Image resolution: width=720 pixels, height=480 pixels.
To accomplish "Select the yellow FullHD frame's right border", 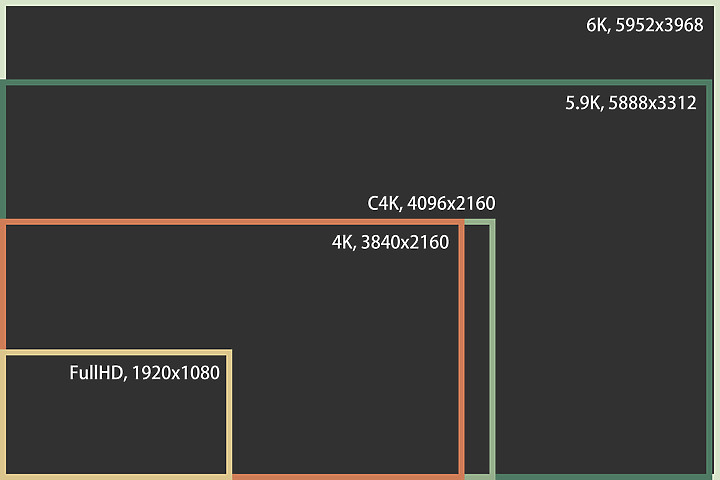I will point(229,413).
